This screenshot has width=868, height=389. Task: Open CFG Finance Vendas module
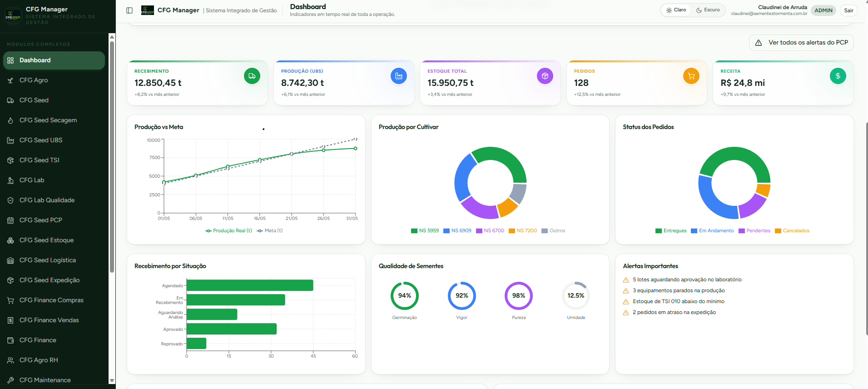coord(54,320)
